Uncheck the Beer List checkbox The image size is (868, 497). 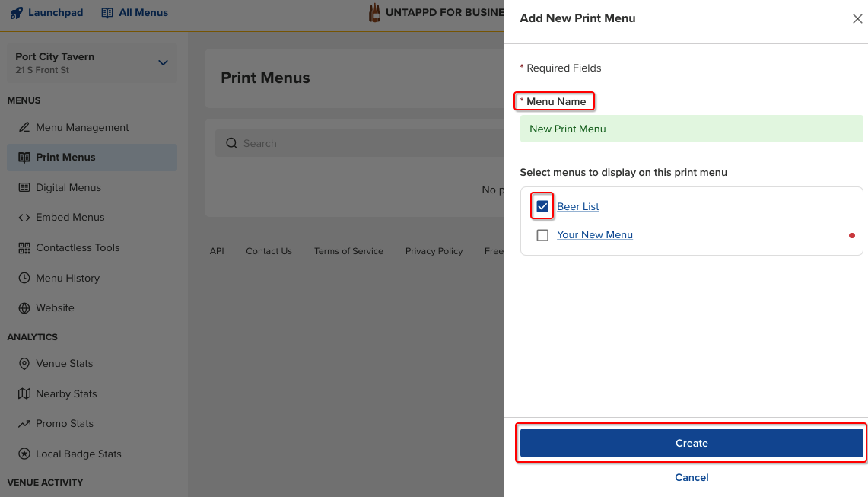pos(542,206)
